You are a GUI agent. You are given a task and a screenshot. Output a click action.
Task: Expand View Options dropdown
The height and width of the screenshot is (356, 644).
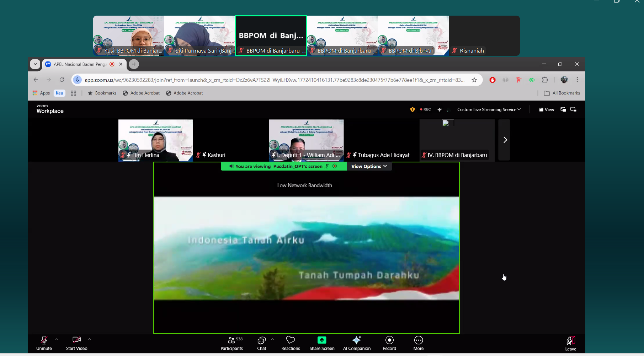[x=369, y=166]
